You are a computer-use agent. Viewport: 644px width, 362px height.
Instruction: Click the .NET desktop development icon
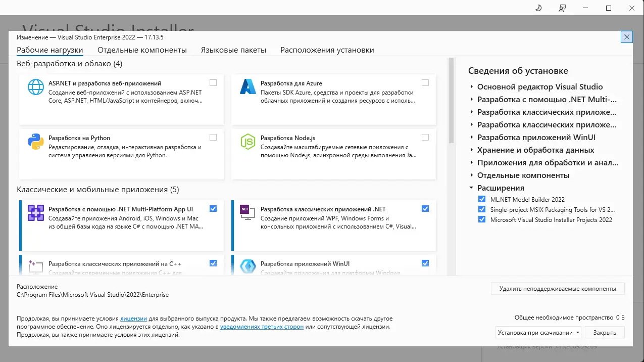click(x=247, y=213)
